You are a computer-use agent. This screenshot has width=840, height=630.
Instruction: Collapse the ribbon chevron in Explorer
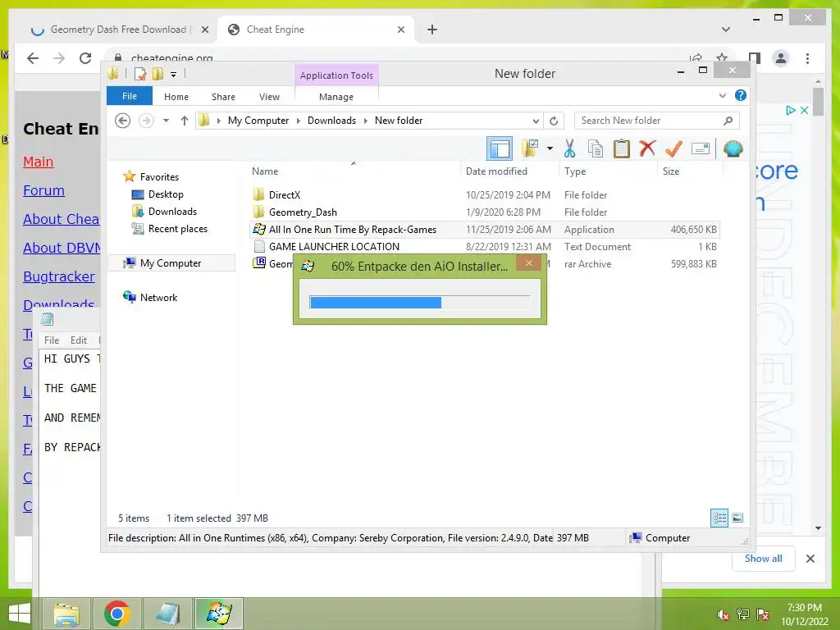pos(722,95)
